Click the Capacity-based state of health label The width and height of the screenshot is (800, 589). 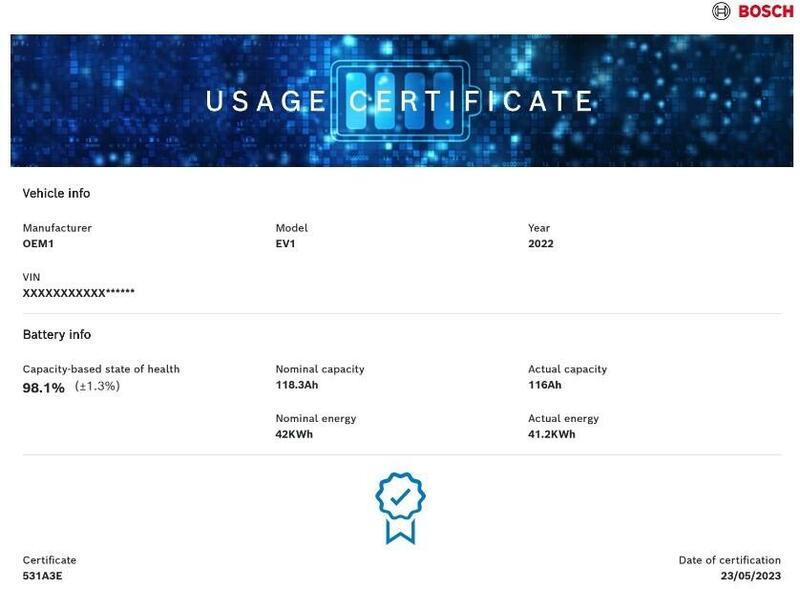(101, 369)
